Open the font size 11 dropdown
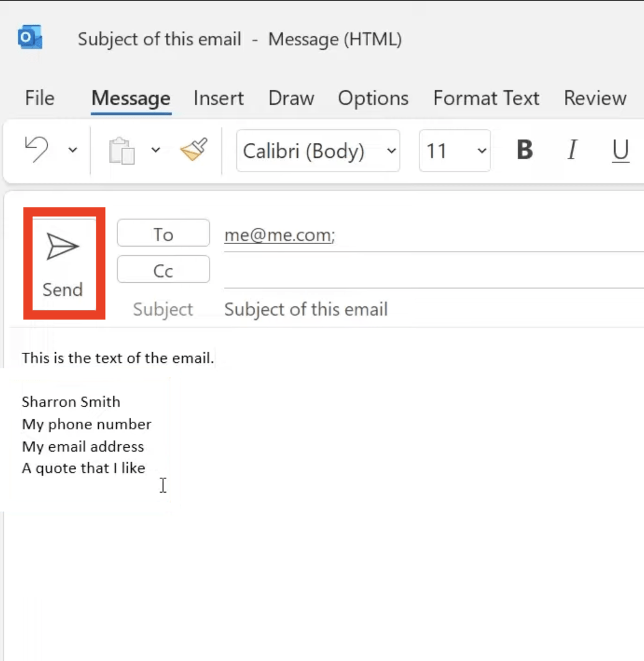The height and width of the screenshot is (661, 644). [454, 150]
